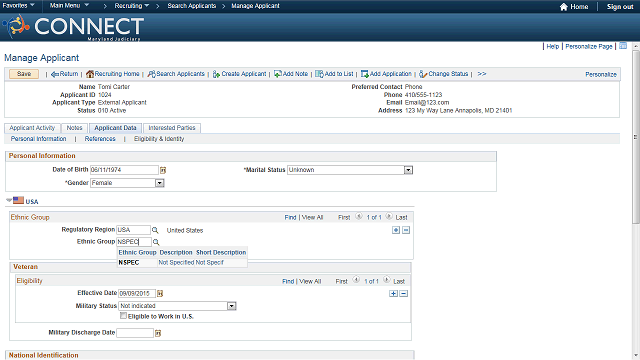Open the Gender dropdown
This screenshot has height=360, width=640.
point(160,183)
